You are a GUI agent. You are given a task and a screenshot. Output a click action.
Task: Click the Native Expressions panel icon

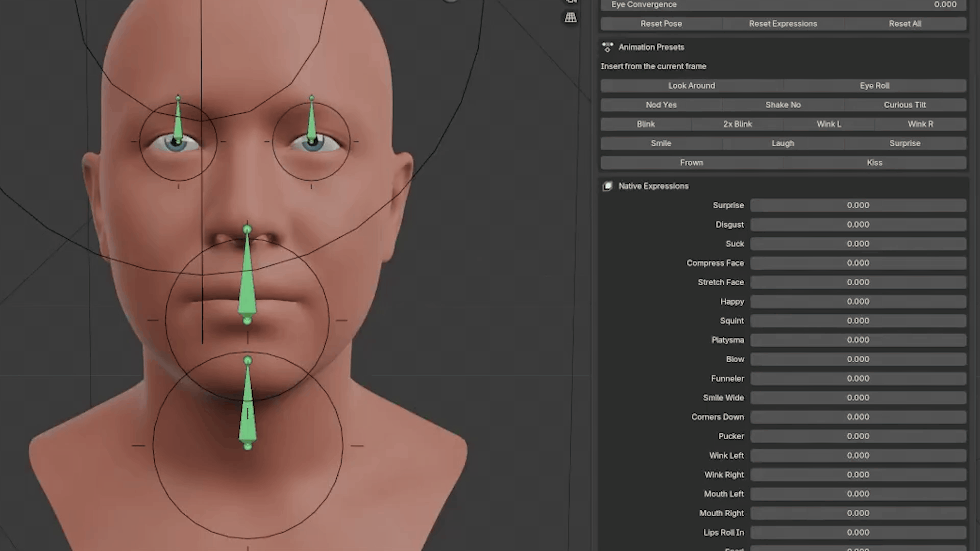click(x=607, y=186)
